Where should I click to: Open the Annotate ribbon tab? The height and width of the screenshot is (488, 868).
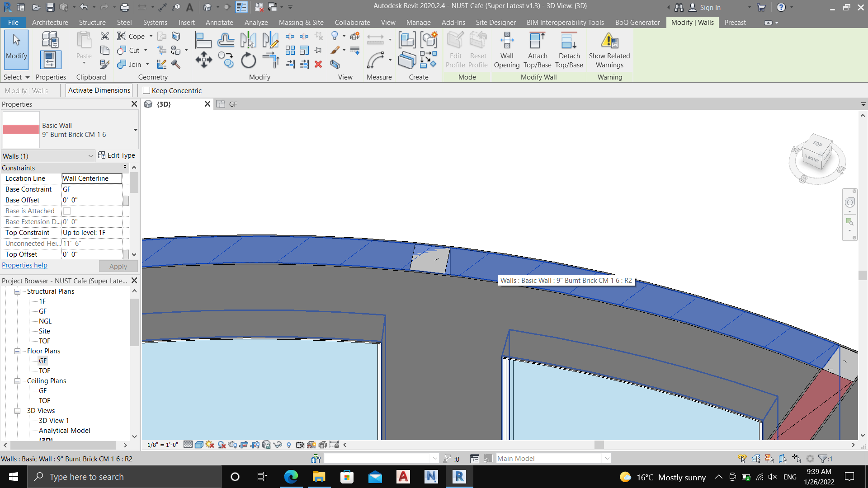(219, 22)
